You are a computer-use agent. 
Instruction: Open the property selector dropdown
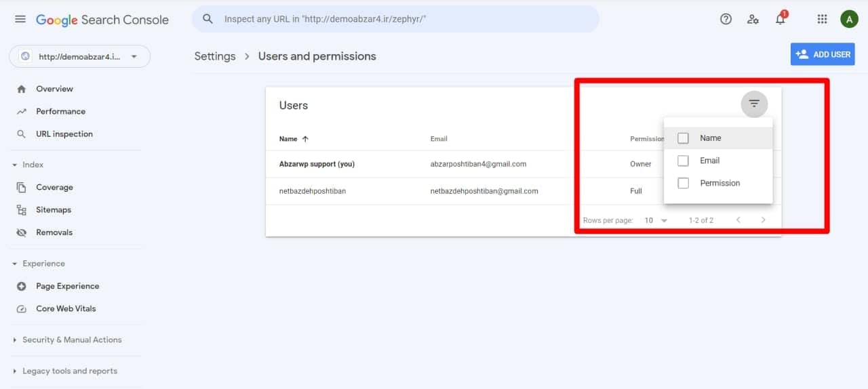(80, 56)
